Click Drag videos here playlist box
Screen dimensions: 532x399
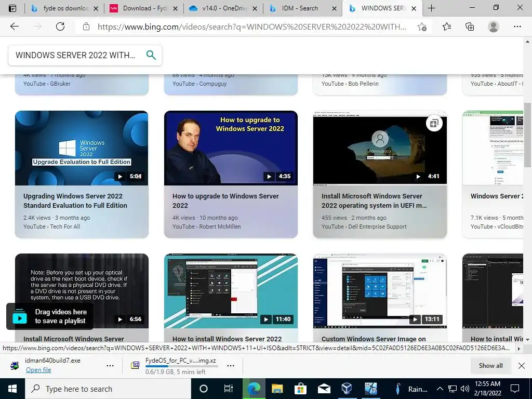pos(50,316)
